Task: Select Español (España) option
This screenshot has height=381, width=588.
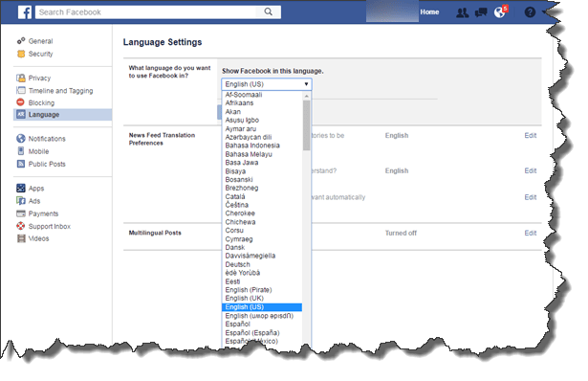Action: click(x=262, y=333)
